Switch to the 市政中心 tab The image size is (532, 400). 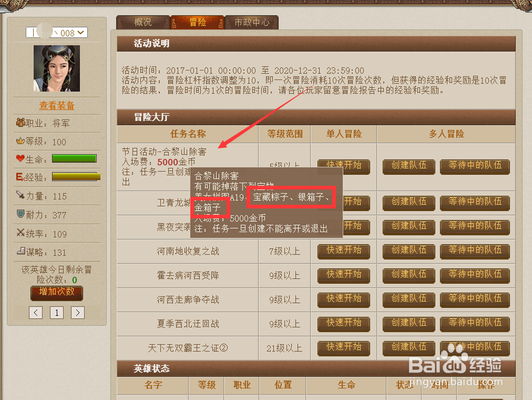(x=252, y=23)
